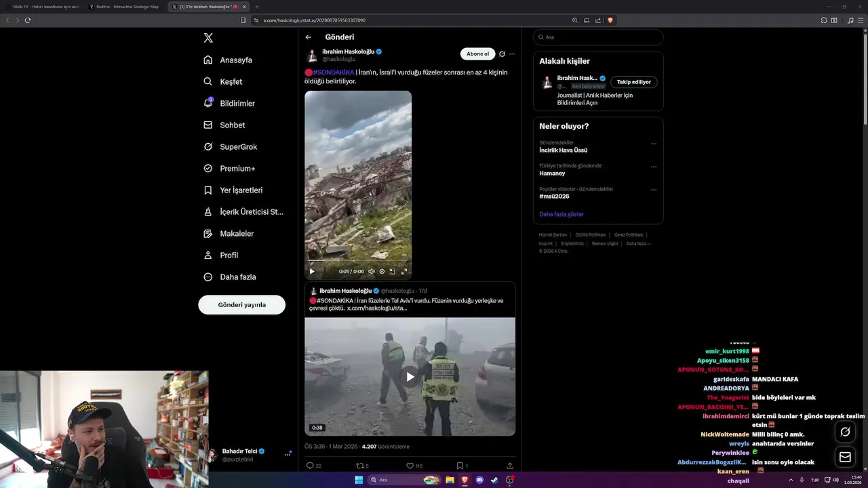868x488 pixels.
Task: Open browser media playlist icon
Action: click(x=850, y=20)
